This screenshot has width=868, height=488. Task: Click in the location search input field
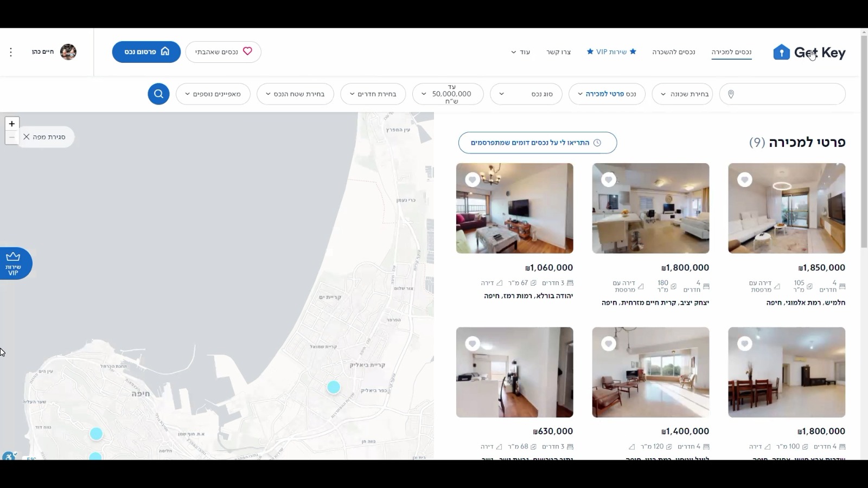coord(782,94)
